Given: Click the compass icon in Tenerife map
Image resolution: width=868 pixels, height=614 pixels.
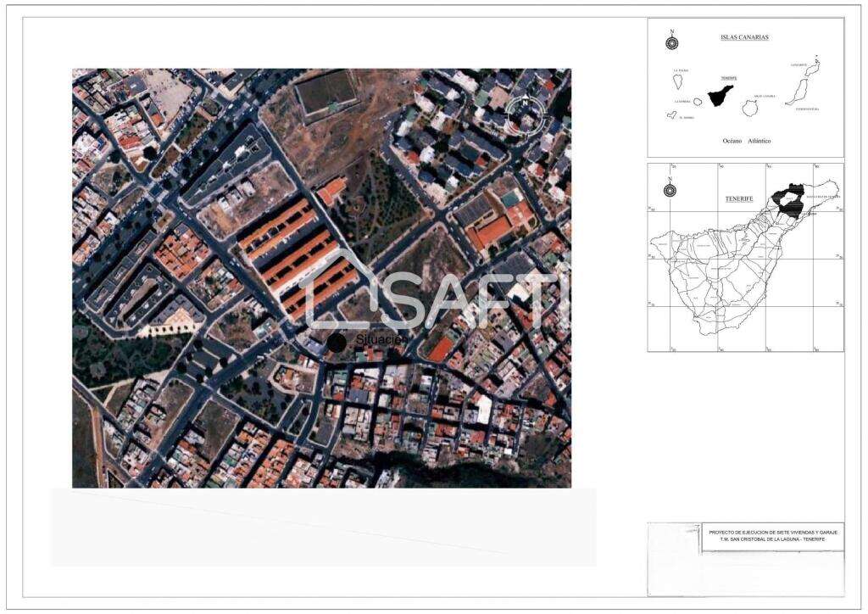Looking at the screenshot, I should click(670, 190).
